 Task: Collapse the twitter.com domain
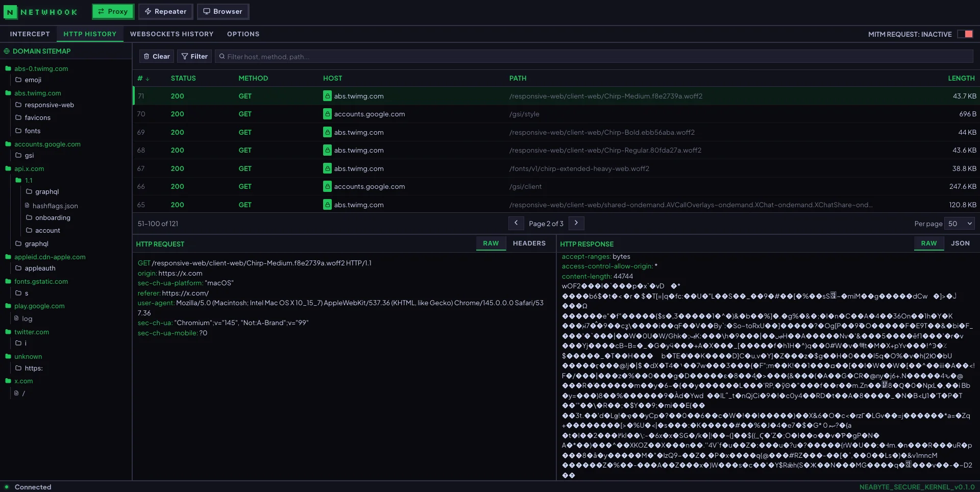[x=27, y=332]
